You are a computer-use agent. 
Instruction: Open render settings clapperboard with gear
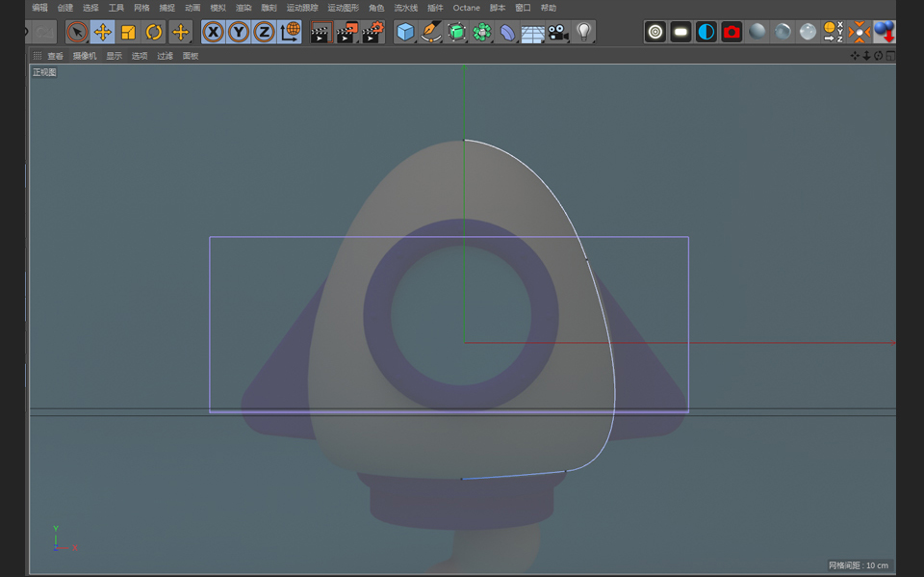372,32
